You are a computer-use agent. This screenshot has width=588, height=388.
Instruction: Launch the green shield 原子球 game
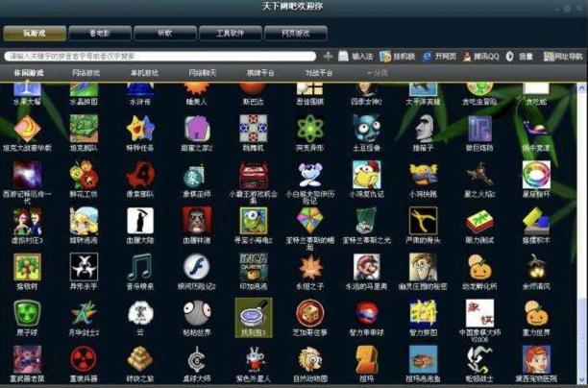[x=27, y=313]
